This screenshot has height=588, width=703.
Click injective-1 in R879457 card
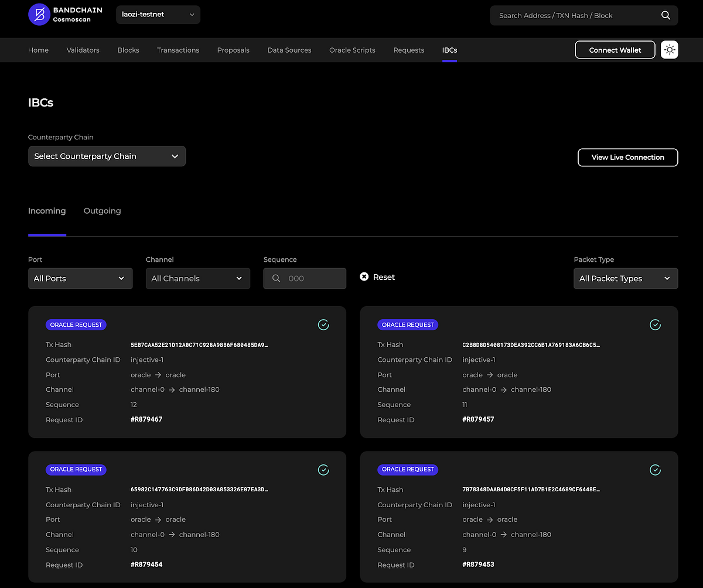[479, 360]
